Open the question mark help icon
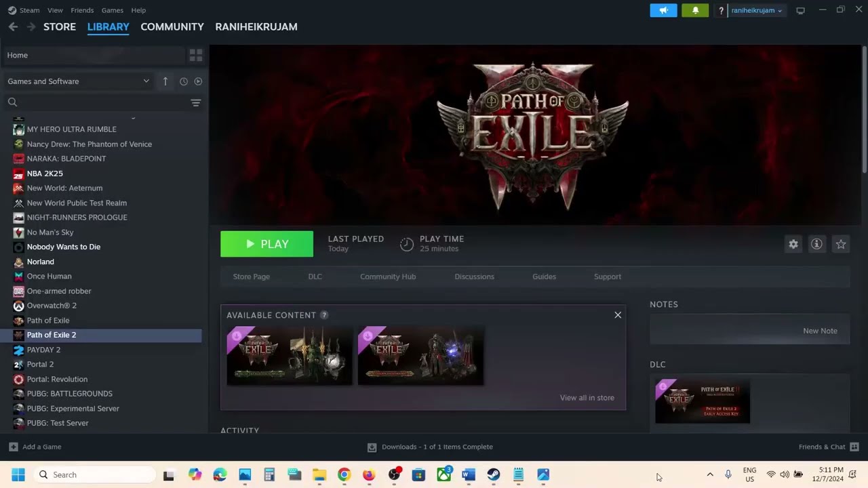868x488 pixels. (x=721, y=10)
